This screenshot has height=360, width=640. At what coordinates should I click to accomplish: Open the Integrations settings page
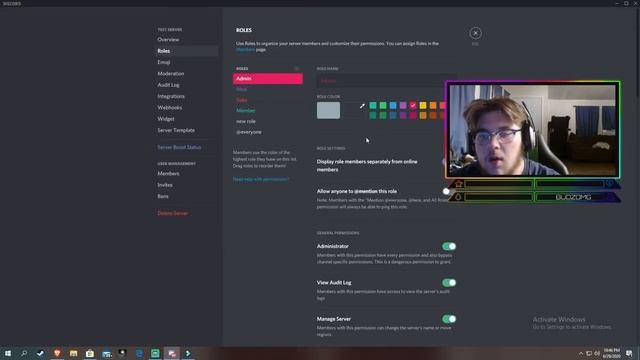click(186, 96)
